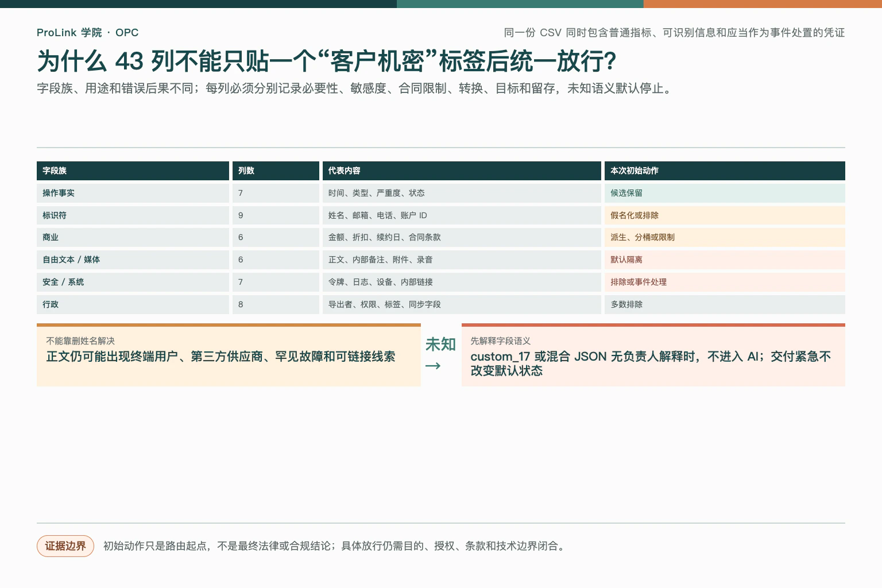Click the 默认隔离 action cell
Image resolution: width=882 pixels, height=588 pixels.
[725, 260]
